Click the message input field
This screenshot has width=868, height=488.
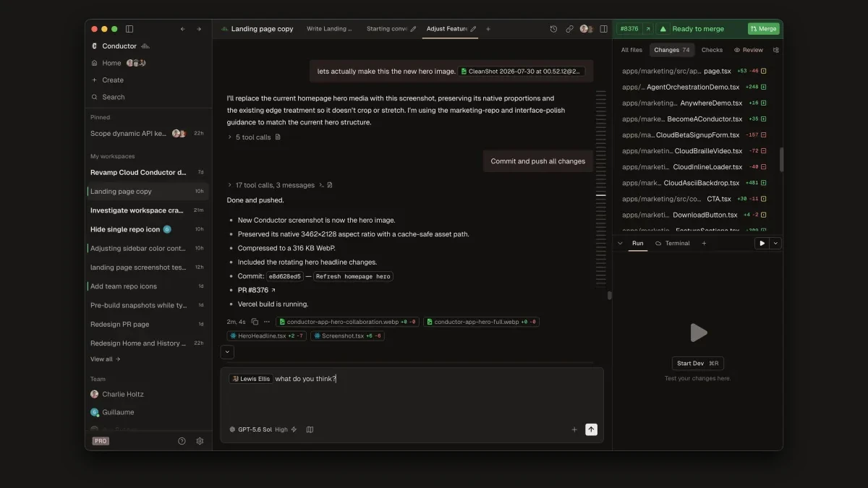coord(412,394)
